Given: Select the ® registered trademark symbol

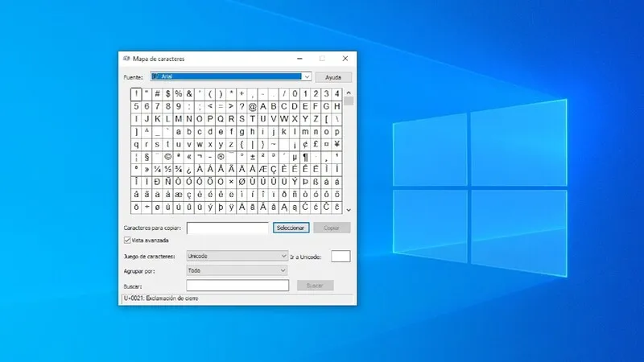Looking at the screenshot, I should 221,157.
